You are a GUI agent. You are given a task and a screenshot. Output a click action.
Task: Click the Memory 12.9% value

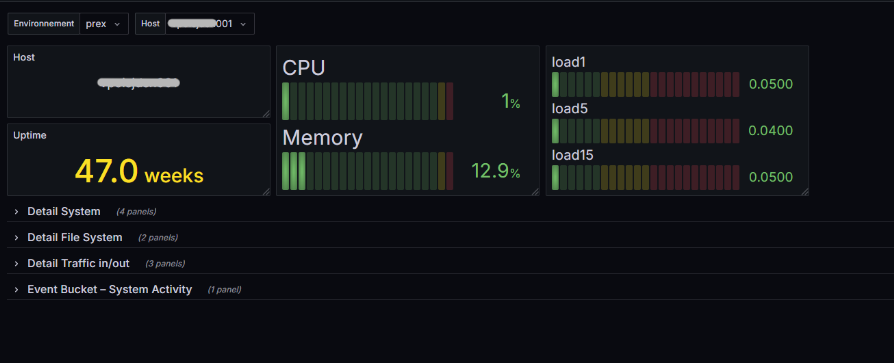(495, 171)
